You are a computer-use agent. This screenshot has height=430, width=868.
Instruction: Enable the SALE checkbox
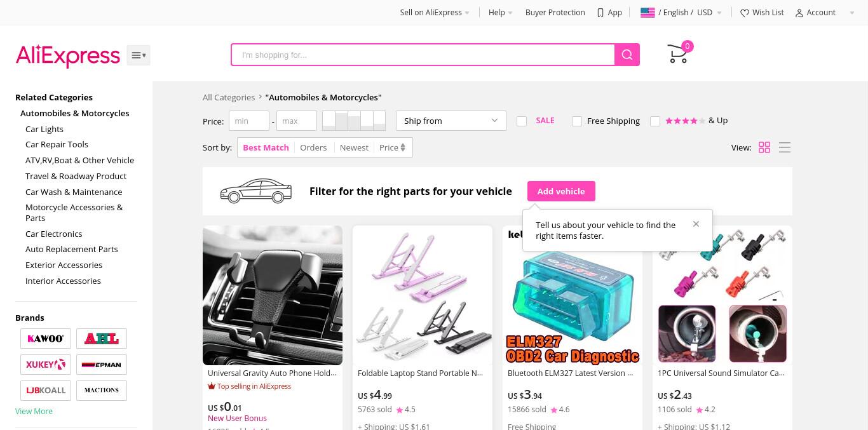click(x=522, y=121)
